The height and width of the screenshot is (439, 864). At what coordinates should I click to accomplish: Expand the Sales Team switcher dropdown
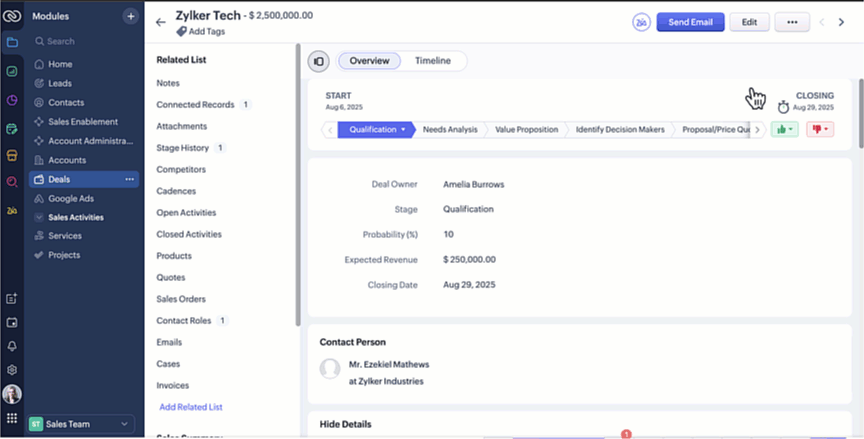tap(124, 424)
